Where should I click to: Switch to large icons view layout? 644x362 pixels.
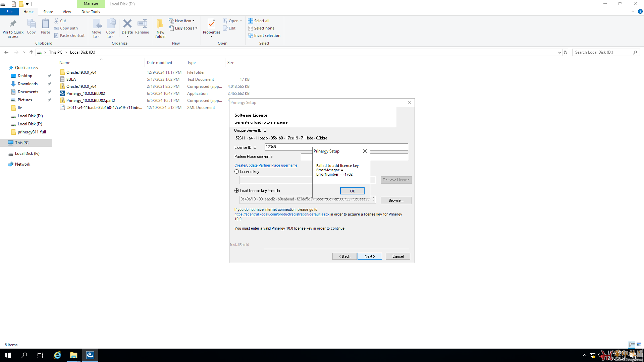tap(639, 345)
